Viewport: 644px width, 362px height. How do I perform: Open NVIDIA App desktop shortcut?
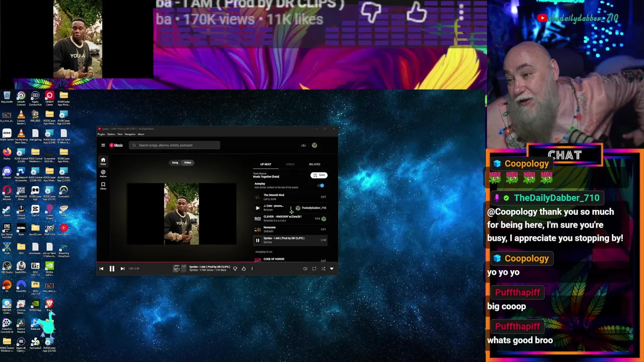click(35, 306)
